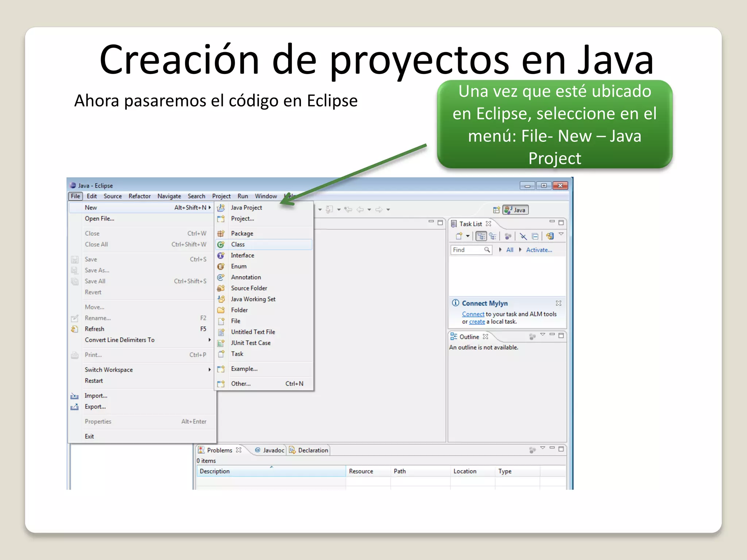Open the Navigate menu
Viewport: 747px width, 560px height.
[x=169, y=196]
